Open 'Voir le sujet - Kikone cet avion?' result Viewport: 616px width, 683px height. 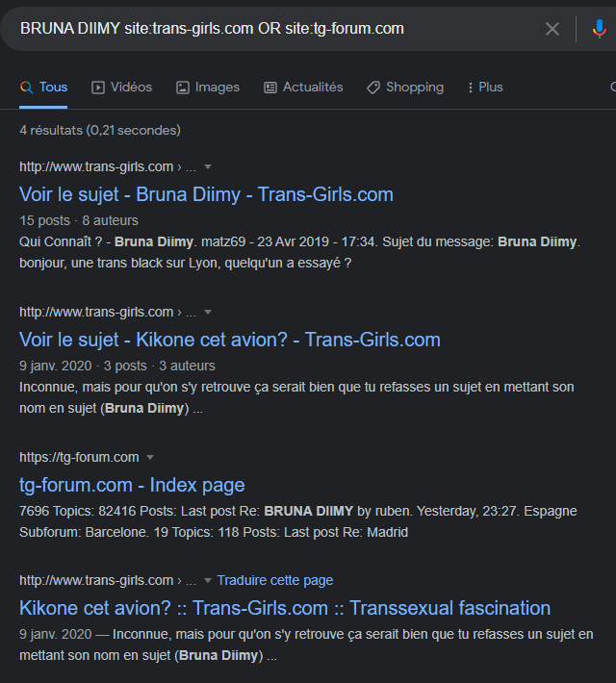click(x=229, y=340)
